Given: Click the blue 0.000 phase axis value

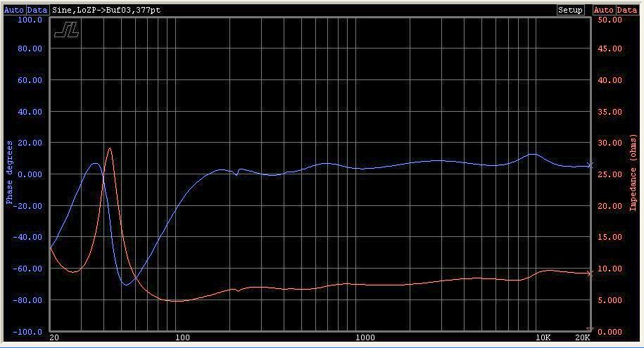Looking at the screenshot, I should coord(30,174).
